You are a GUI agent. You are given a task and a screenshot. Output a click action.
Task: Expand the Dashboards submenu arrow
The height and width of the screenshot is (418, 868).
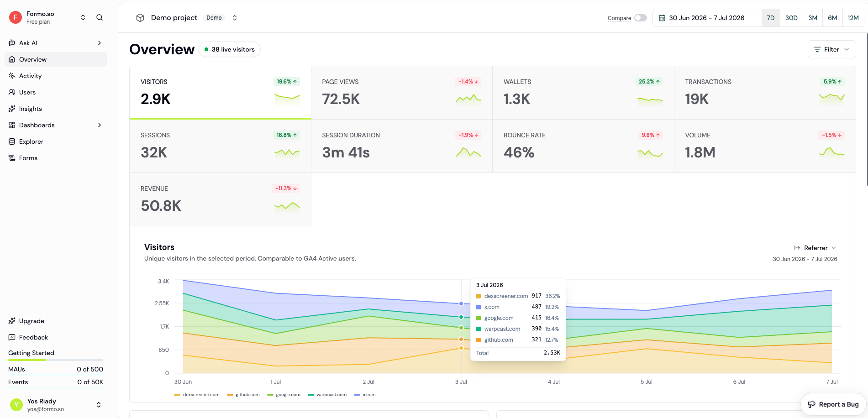pos(100,125)
